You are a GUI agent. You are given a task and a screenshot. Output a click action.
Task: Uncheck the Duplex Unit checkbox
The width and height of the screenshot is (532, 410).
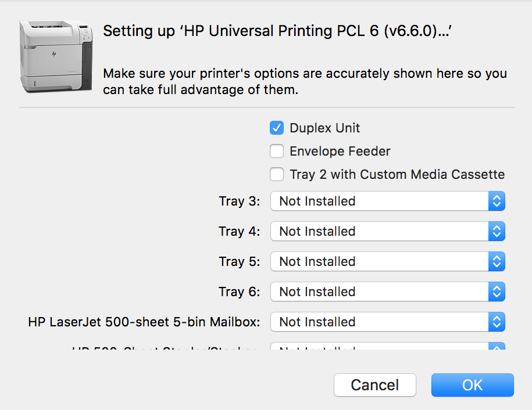tap(277, 128)
